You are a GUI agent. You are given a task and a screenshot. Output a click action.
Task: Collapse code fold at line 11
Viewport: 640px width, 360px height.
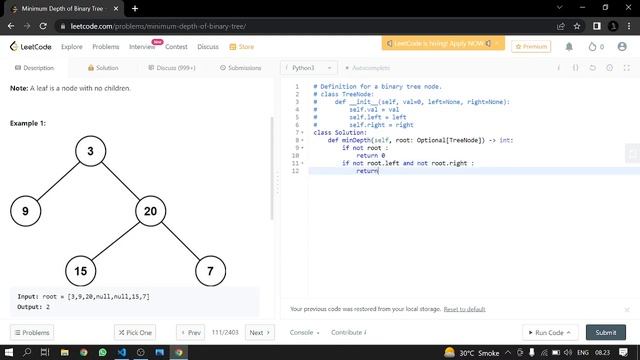[x=302, y=163]
